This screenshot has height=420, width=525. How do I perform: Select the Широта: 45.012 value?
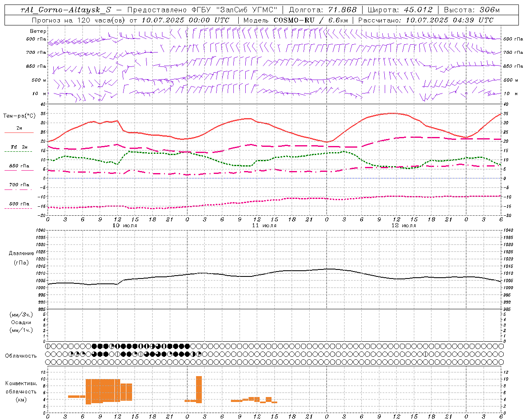pyautogui.click(x=400, y=10)
